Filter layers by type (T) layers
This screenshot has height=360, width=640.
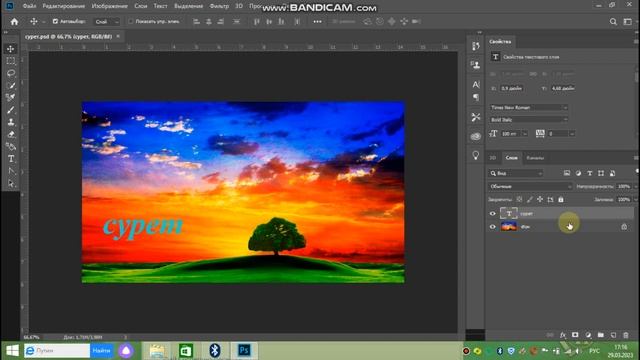[x=590, y=173]
